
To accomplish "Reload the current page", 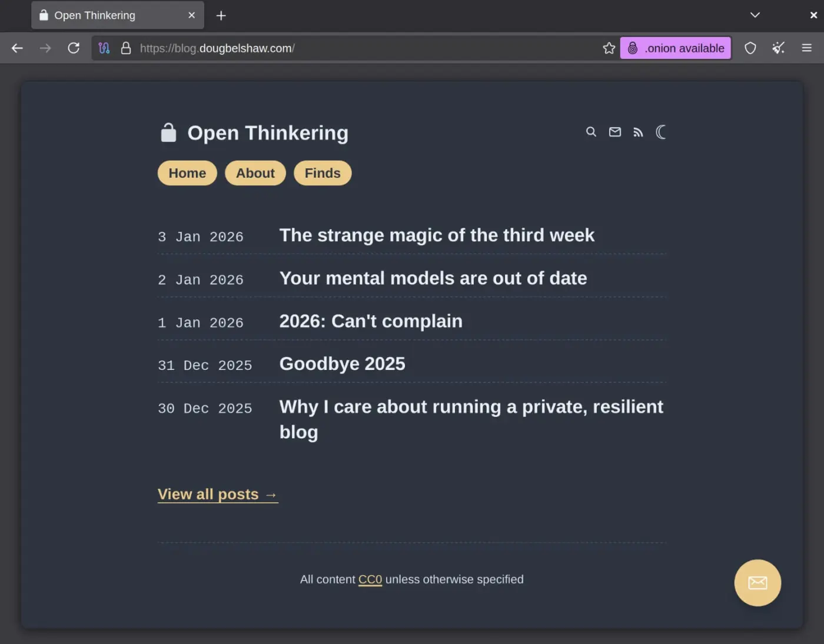I will pos(74,48).
